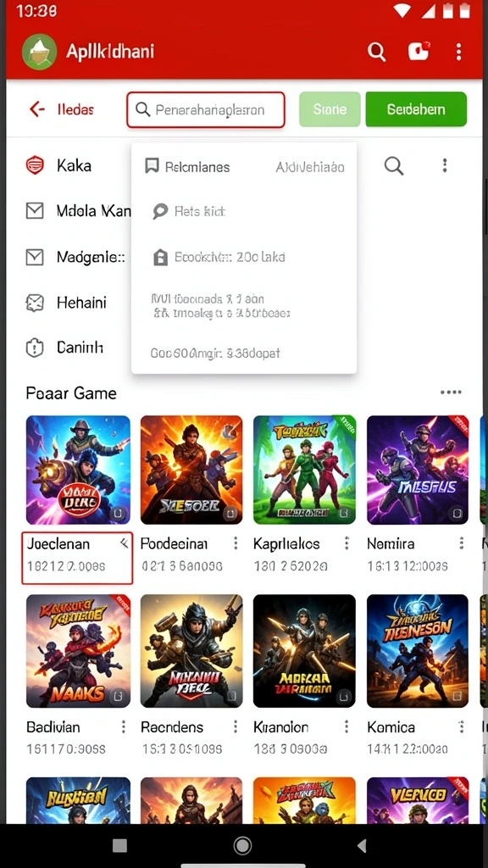Click the Kaprhlakos title text
This screenshot has height=868, width=488.
click(x=286, y=543)
